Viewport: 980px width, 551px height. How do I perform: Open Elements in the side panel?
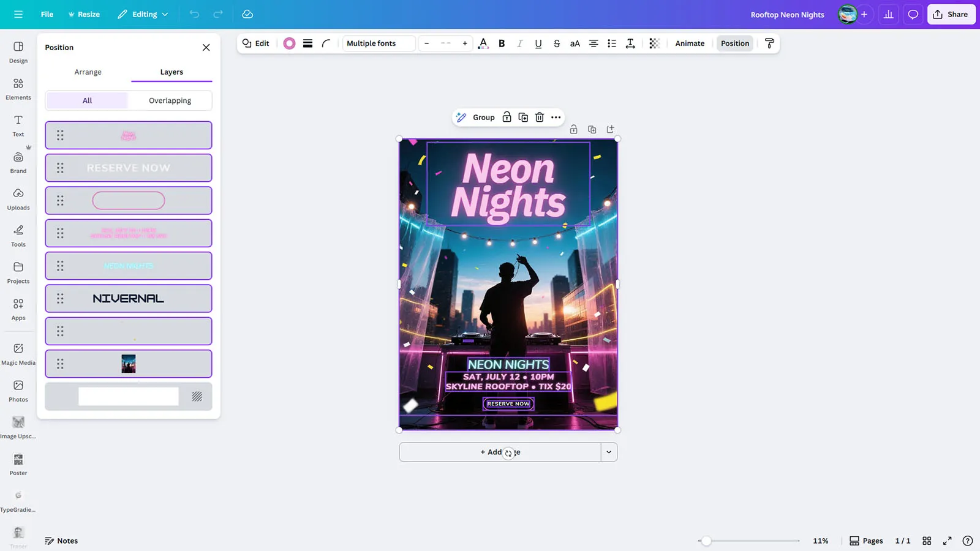[18, 89]
